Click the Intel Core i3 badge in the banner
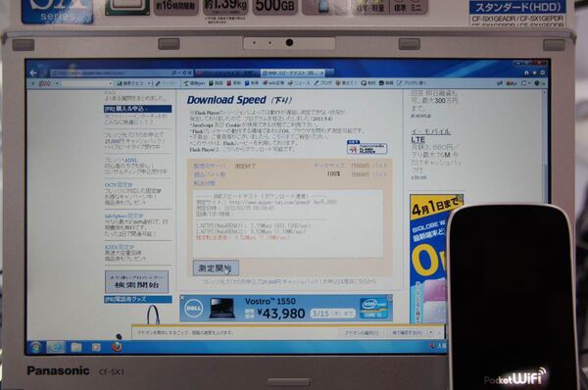The height and width of the screenshot is (390, 588). [x=373, y=309]
